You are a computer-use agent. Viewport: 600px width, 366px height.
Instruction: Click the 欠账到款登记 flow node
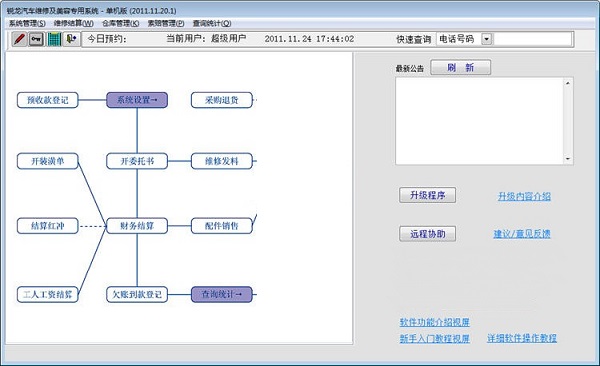pyautogui.click(x=137, y=294)
